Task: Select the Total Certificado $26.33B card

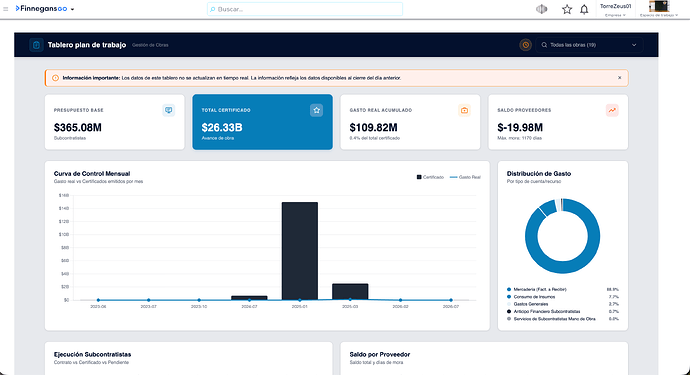Action: (x=262, y=122)
